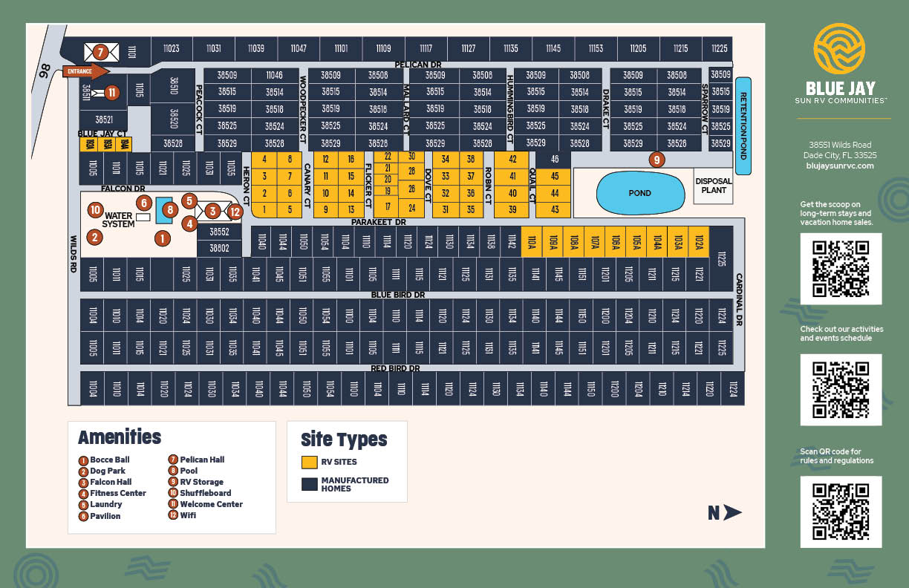Click the Blue Jay logo emblem
This screenshot has width=909, height=588.
[x=839, y=48]
